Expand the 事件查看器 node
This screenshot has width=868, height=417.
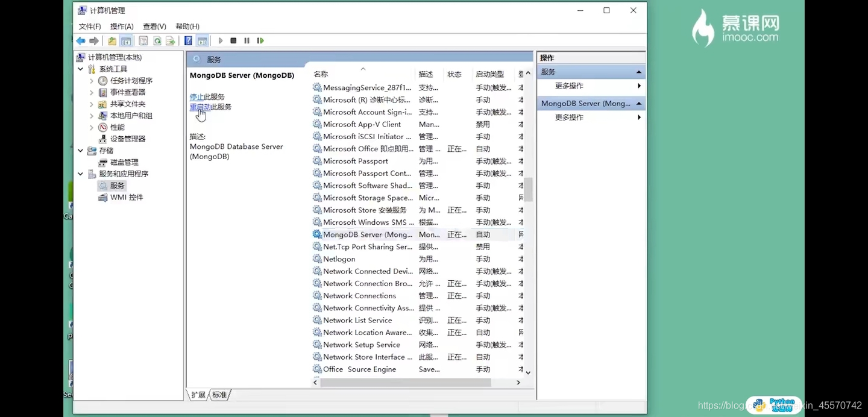[x=92, y=93]
